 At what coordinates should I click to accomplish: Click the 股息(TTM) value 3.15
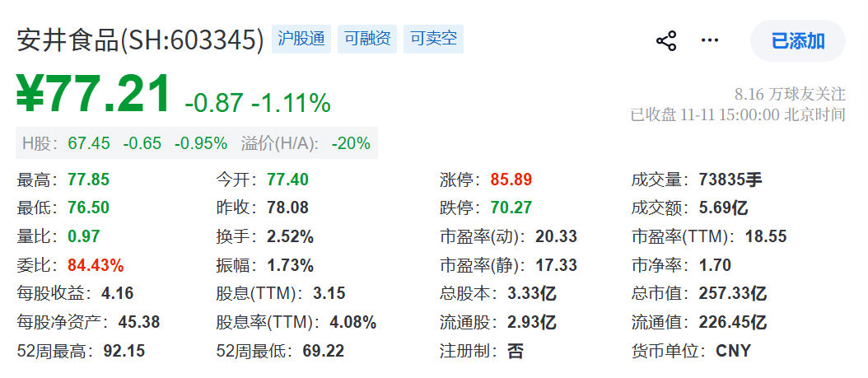pyautogui.click(x=329, y=293)
